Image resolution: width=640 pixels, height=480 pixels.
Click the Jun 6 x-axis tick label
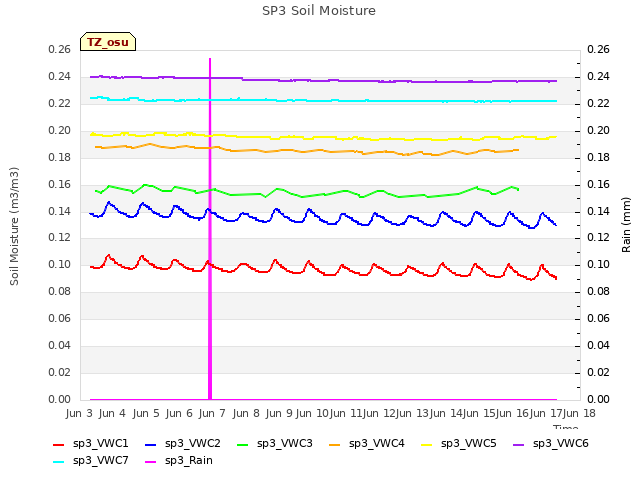pyautogui.click(x=179, y=413)
